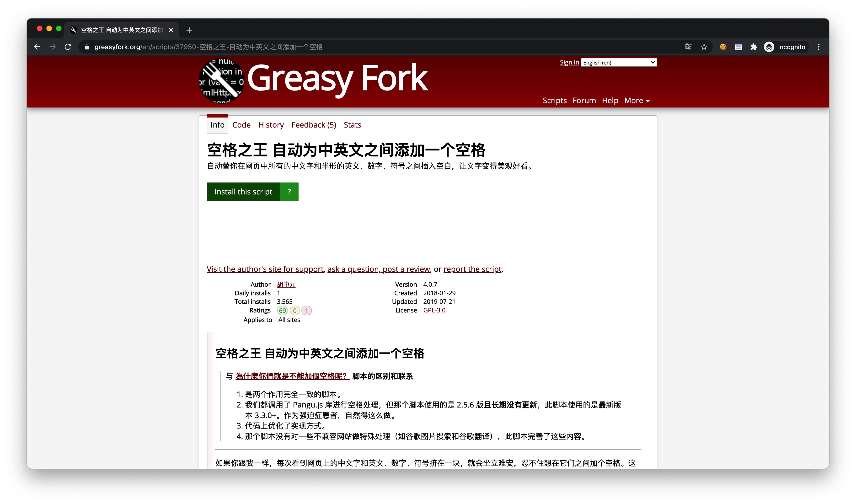
Task: Click the created date 2018-01-29
Action: point(439,293)
